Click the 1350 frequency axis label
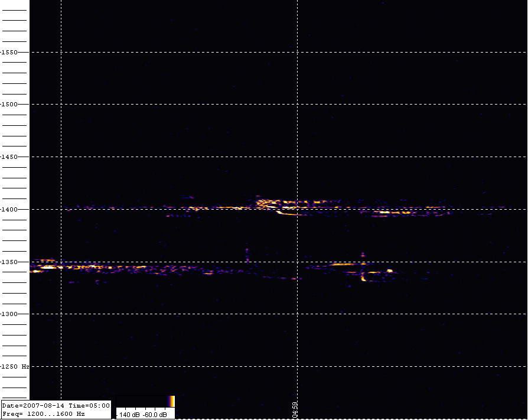 tap(9, 262)
